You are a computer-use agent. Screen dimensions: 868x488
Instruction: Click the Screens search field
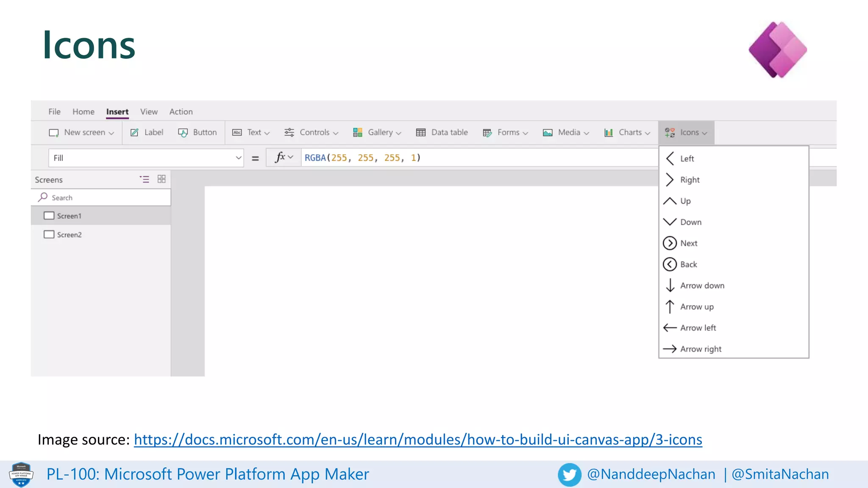(x=101, y=197)
